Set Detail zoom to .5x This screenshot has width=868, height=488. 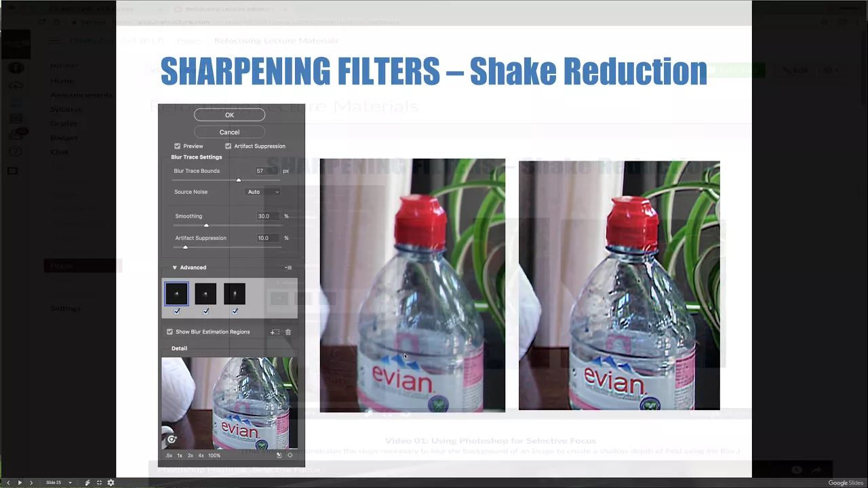169,455
